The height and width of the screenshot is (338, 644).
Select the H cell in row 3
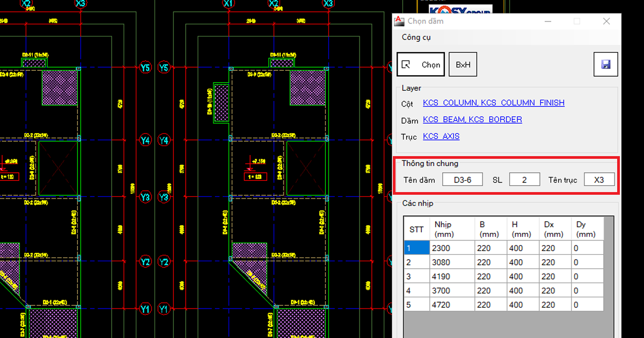522,276
